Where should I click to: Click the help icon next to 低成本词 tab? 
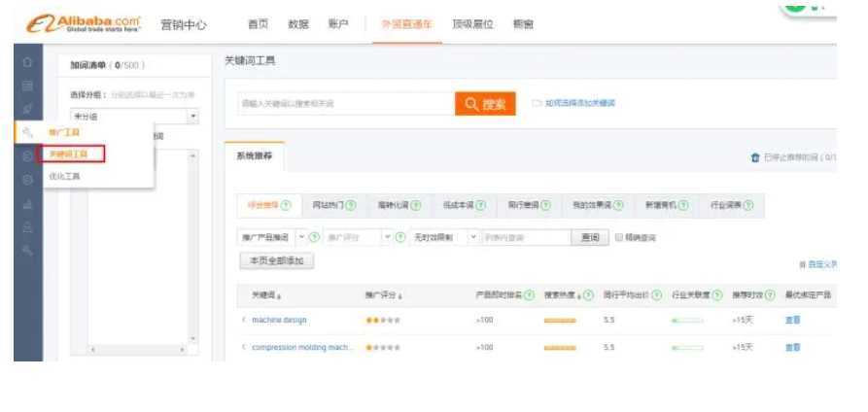(480, 205)
